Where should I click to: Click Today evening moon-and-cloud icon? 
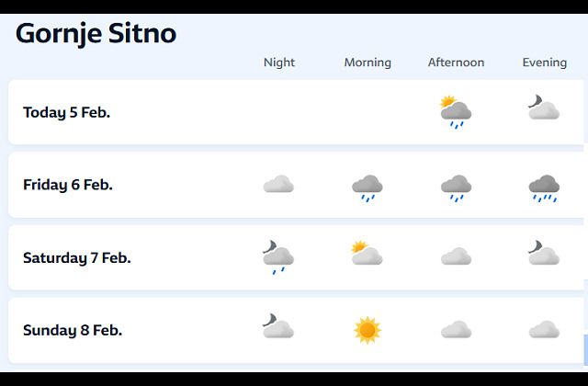[x=544, y=109]
